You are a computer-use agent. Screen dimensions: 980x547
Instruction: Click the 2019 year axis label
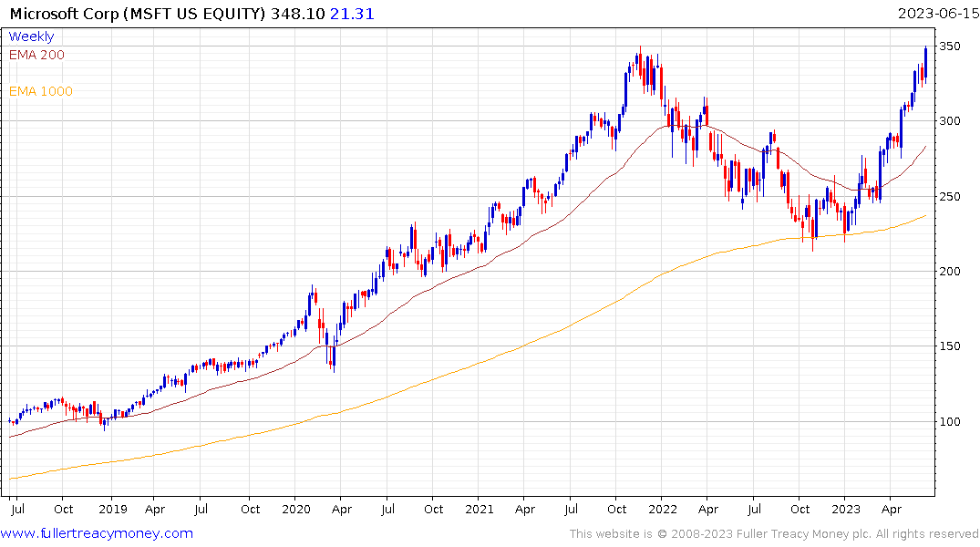112,509
